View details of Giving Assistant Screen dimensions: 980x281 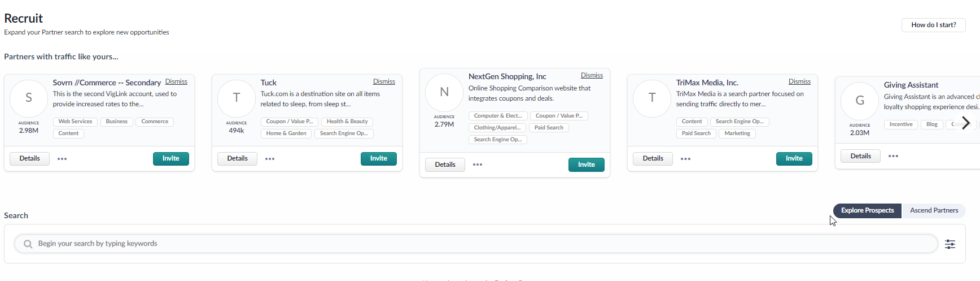tap(860, 156)
